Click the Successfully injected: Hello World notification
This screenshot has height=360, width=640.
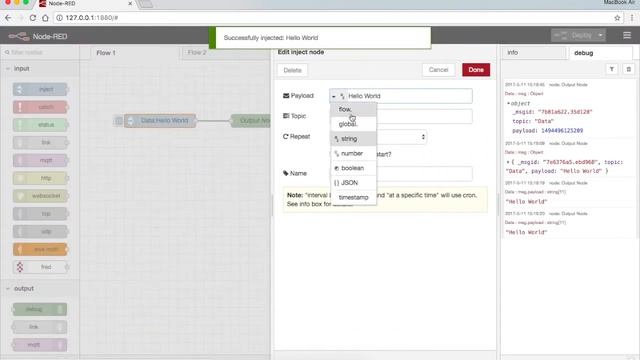tap(320, 38)
